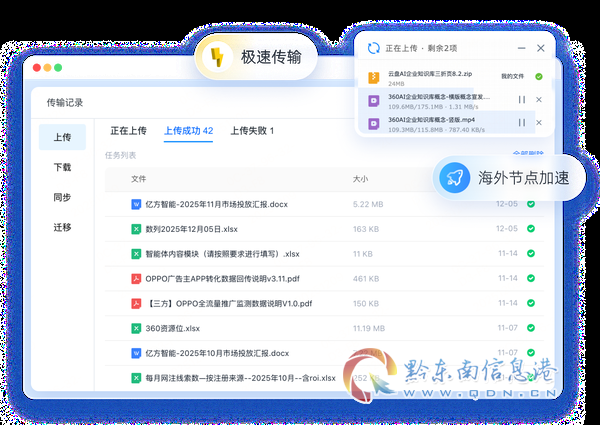
Task: Pause upload of 360AI企业知识库概念-竖版.mp4
Action: coord(522,122)
